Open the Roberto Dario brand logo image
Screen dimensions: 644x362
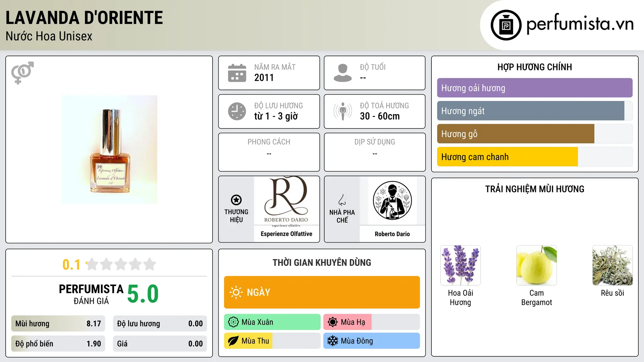pos(286,200)
